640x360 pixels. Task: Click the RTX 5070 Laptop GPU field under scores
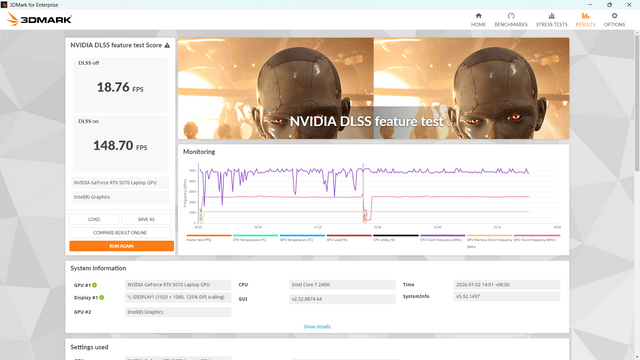(120, 182)
